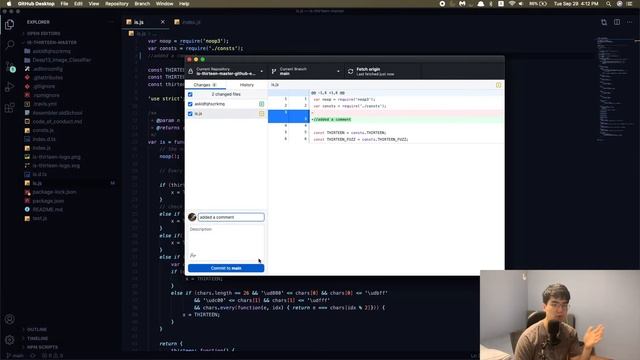The width and height of the screenshot is (640, 360).
Task: Click macOS Spotlight search icon in menu bar
Action: (x=608, y=4)
